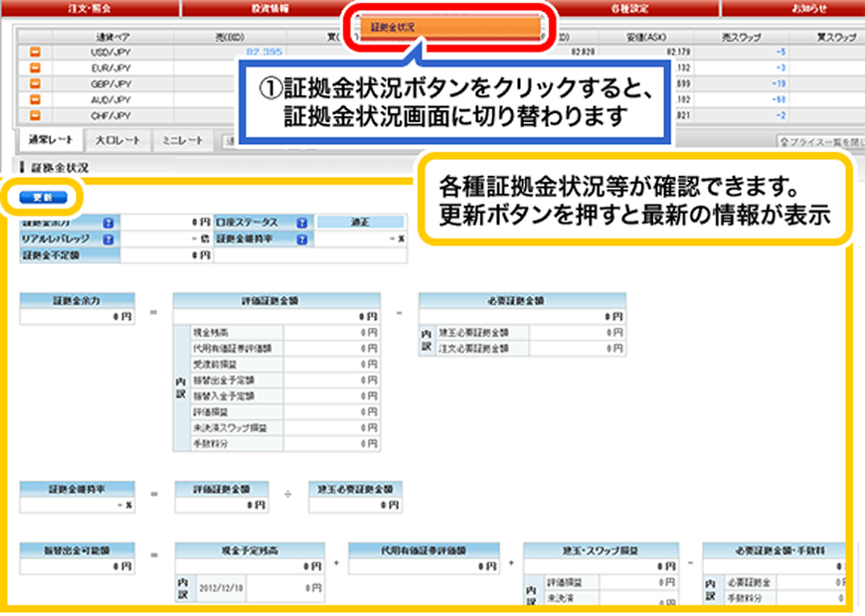The height and width of the screenshot is (616, 865).
Task: Open help icon for 口座ステータス
Action: pyautogui.click(x=299, y=223)
